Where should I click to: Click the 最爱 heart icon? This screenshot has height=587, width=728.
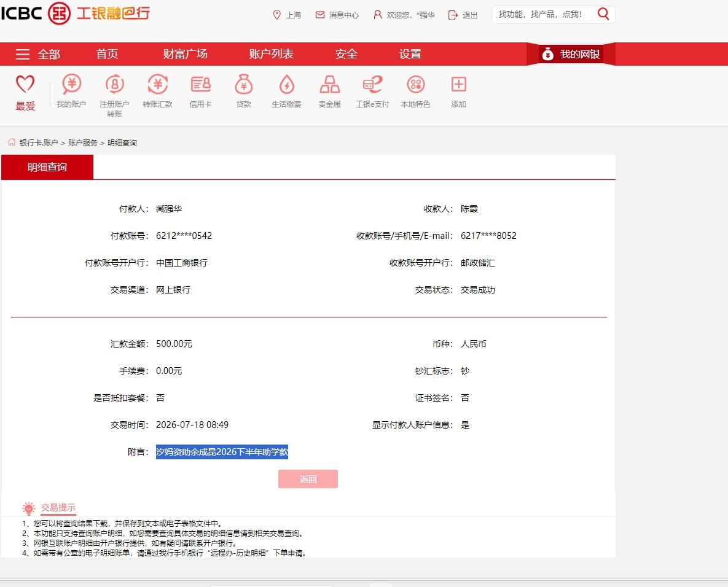(x=25, y=85)
